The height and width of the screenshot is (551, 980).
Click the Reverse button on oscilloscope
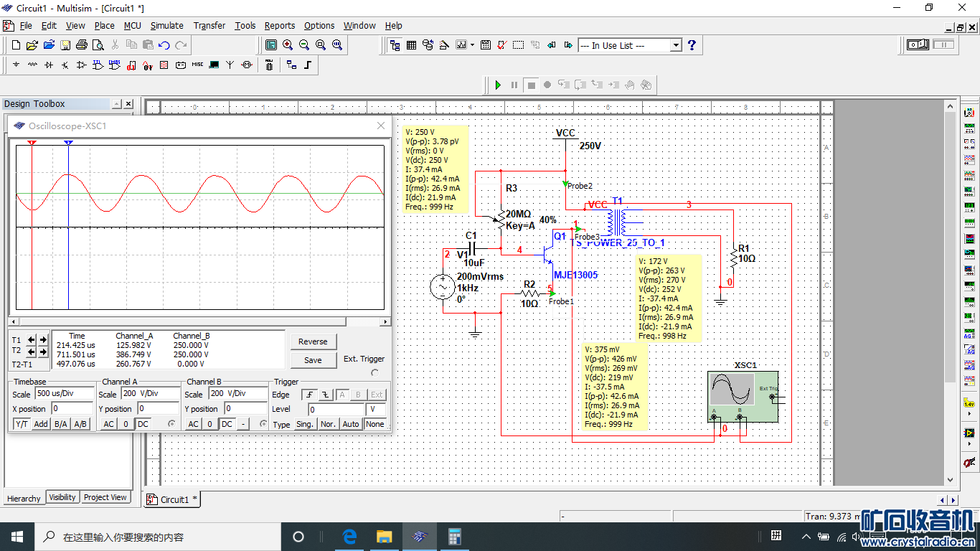coord(313,342)
